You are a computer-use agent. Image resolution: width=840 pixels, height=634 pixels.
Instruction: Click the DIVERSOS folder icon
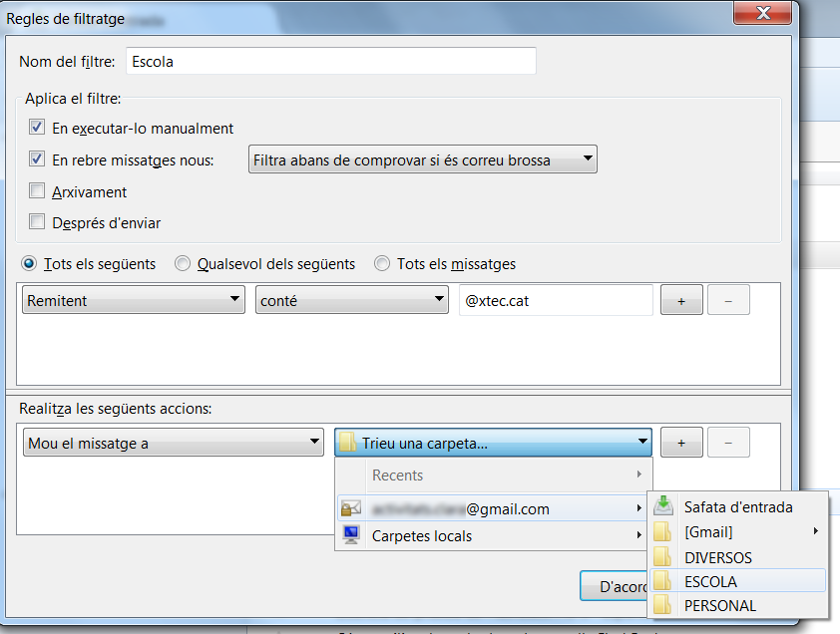(x=662, y=557)
